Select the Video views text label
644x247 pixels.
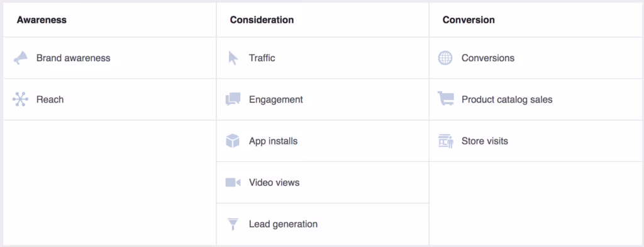[274, 182]
